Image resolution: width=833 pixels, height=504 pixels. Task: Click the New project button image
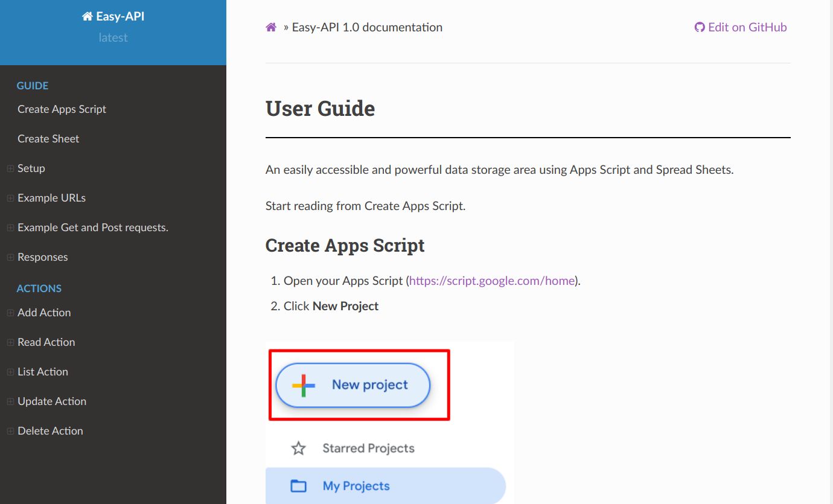click(353, 385)
